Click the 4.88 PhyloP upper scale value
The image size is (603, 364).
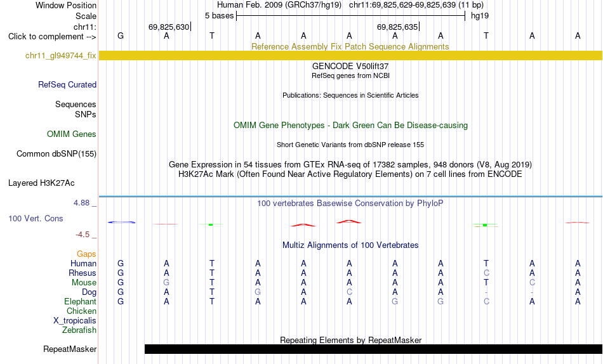[x=81, y=202]
